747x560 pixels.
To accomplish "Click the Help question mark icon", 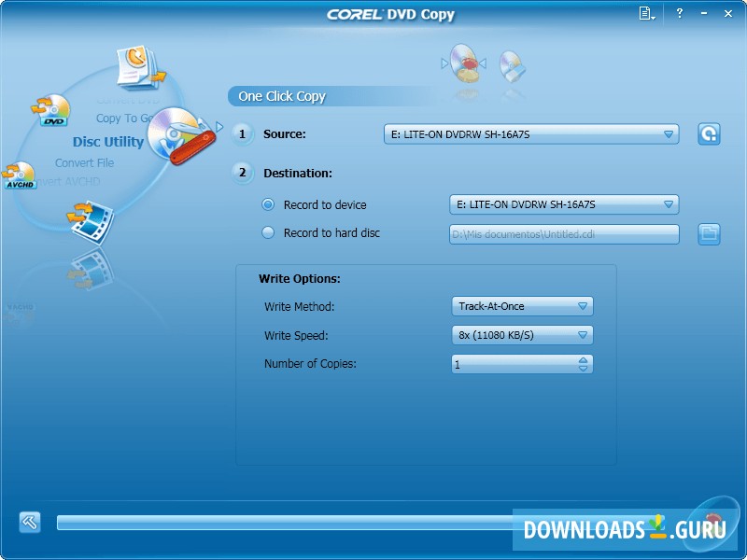I will (679, 14).
